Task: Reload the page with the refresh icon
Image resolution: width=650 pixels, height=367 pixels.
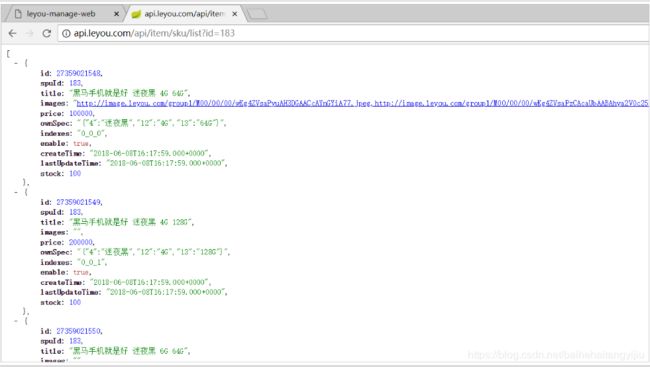Action: pos(46,34)
